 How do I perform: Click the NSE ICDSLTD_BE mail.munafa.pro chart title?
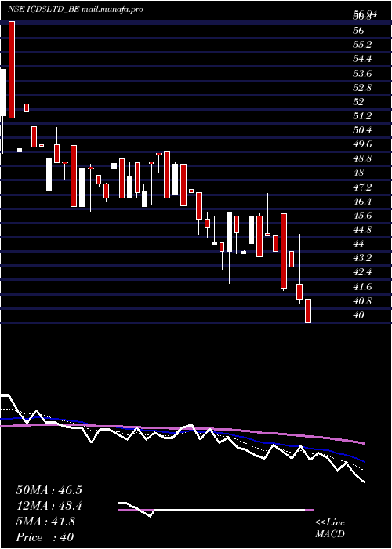pyautogui.click(x=75, y=9)
